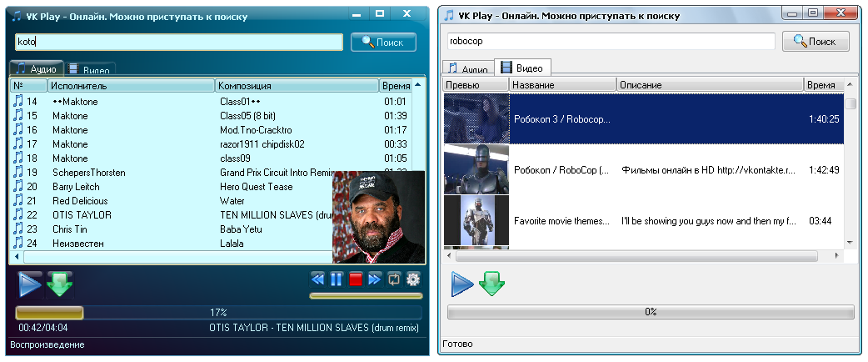Toggle repeat mode icon
The width and height of the screenshot is (868, 362).
(394, 279)
